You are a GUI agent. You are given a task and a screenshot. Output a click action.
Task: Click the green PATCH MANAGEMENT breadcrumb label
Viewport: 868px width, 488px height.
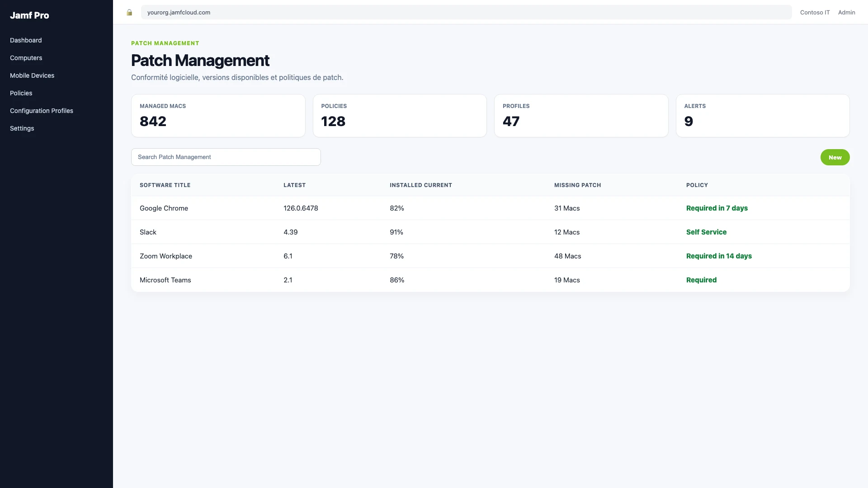[x=165, y=43]
